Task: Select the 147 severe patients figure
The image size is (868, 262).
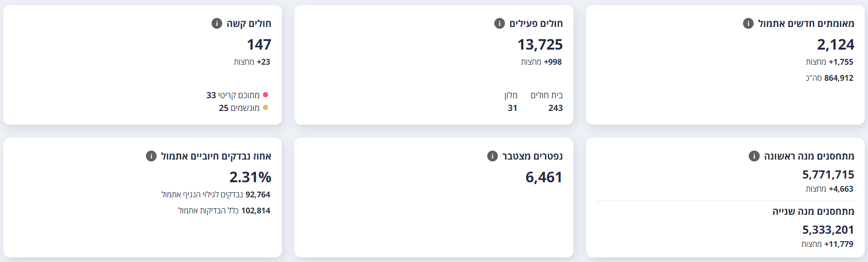Action: tap(259, 44)
